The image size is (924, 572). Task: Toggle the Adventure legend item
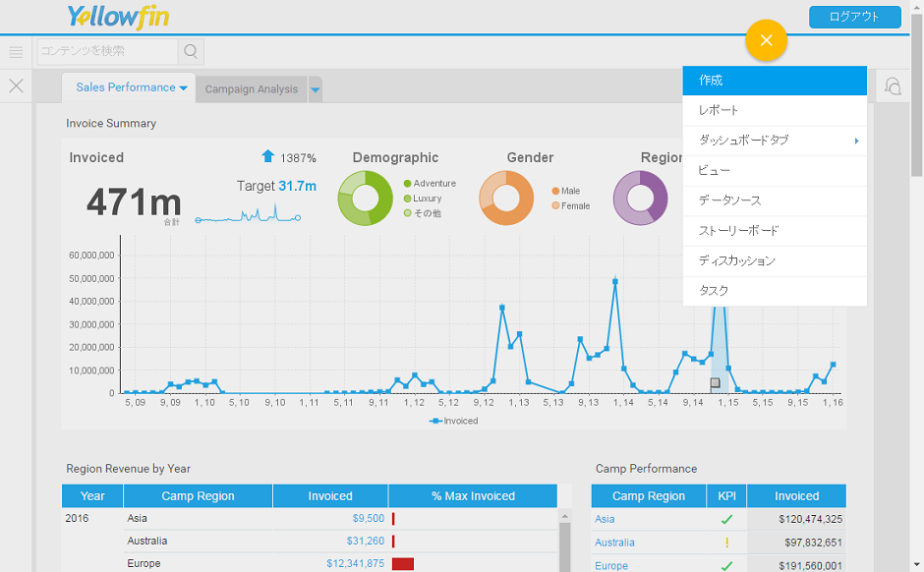[430, 183]
